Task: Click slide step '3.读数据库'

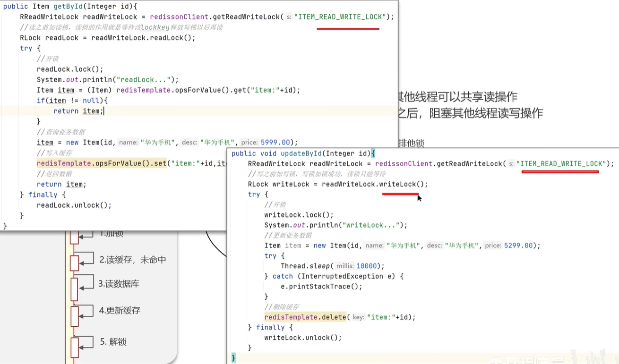Action: click(x=119, y=284)
